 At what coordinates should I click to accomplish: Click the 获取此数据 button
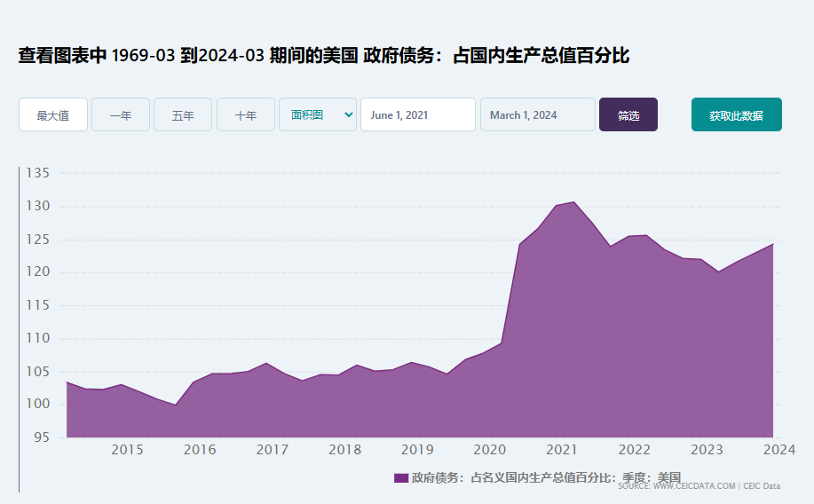(736, 115)
